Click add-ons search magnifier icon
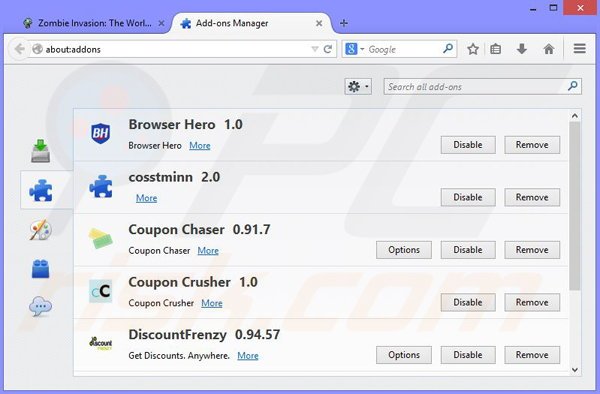 [x=572, y=86]
